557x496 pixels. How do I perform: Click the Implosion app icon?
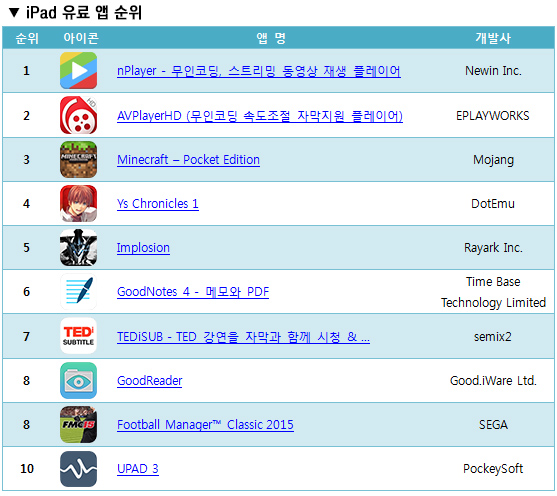point(79,248)
